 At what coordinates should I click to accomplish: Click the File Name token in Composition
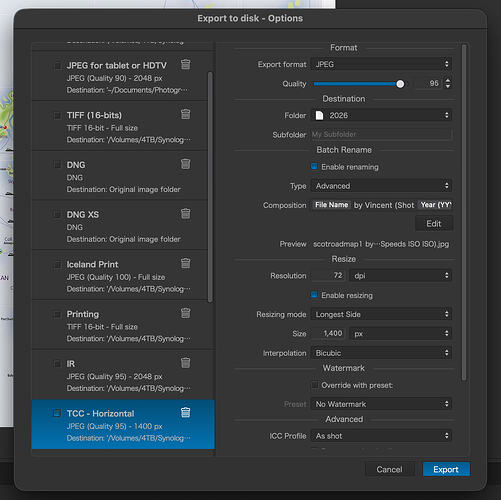331,205
